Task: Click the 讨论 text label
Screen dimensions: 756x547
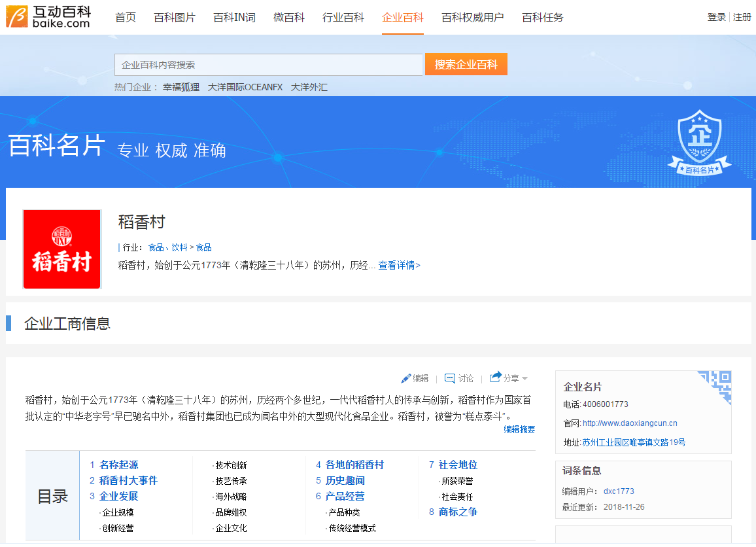Action: pyautogui.click(x=466, y=379)
